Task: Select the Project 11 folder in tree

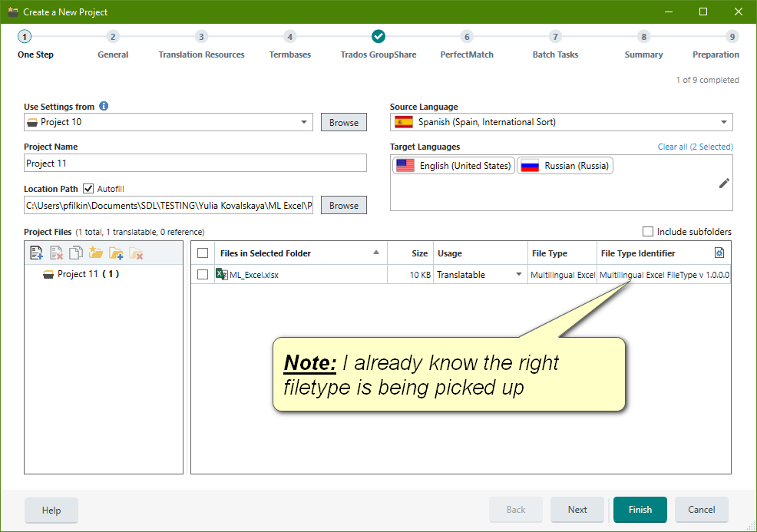Action: tap(81, 274)
